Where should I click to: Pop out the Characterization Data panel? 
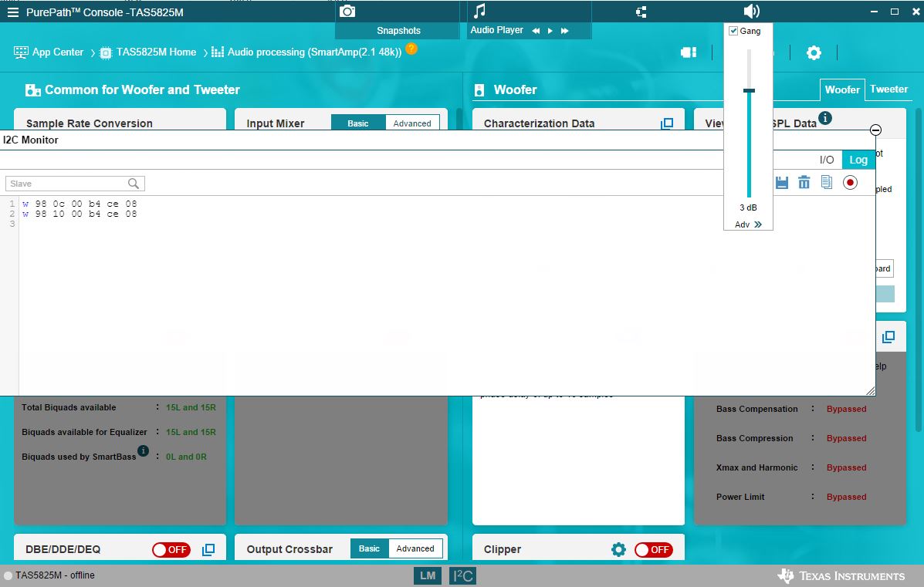point(667,123)
